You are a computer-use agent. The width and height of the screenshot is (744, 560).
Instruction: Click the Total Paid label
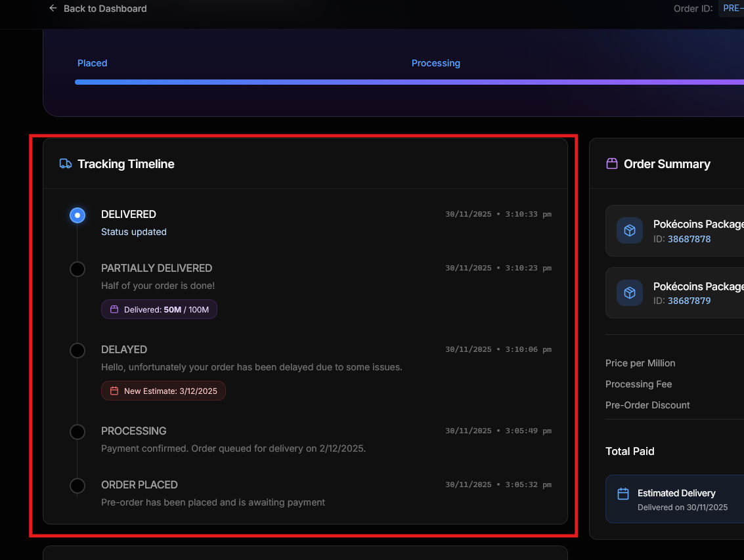[x=630, y=451]
